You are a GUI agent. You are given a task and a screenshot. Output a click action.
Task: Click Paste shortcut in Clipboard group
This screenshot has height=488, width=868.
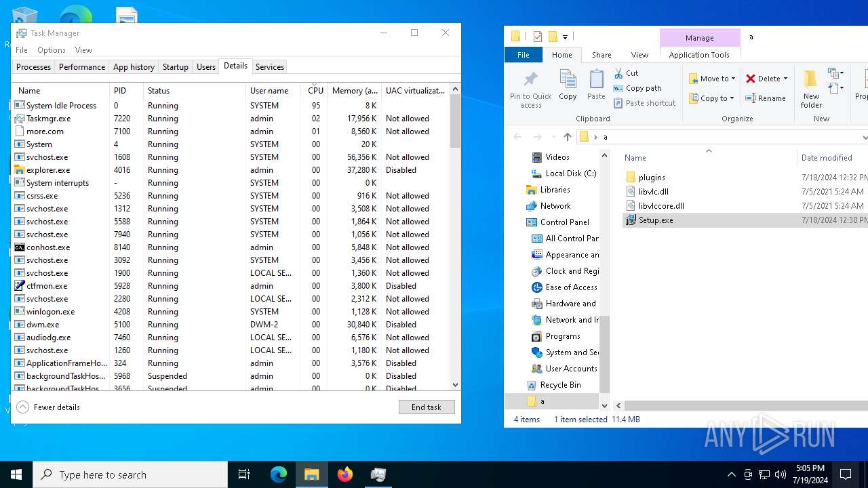pos(644,103)
